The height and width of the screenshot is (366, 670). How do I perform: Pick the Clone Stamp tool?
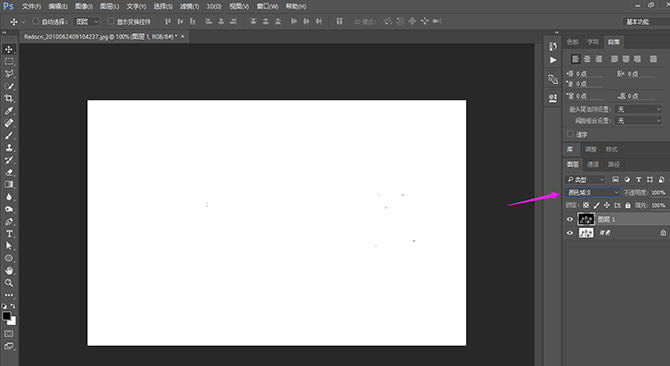pos(9,148)
